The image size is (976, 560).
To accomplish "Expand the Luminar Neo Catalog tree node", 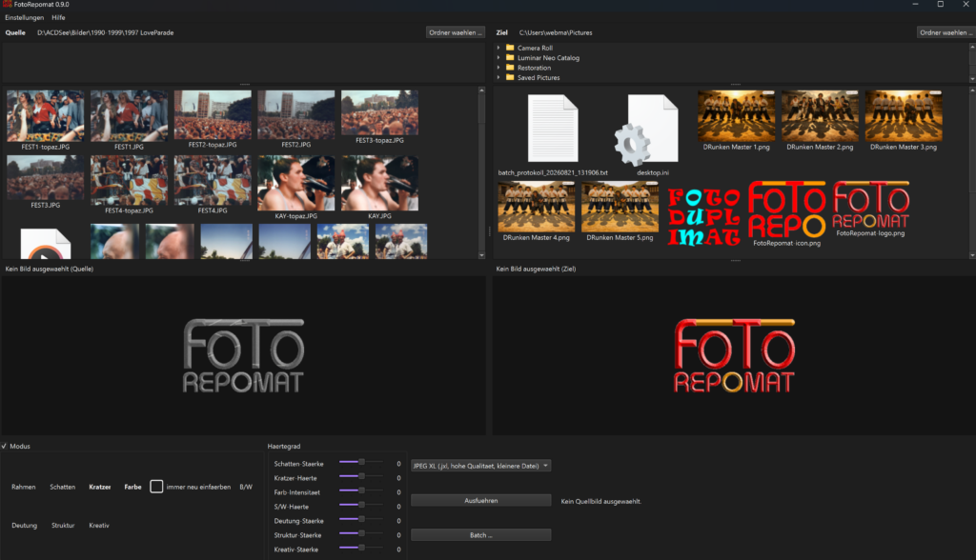I will tap(498, 58).
